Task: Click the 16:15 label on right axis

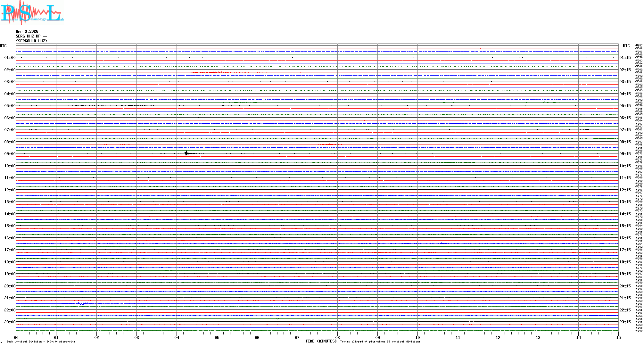Action: [x=625, y=238]
